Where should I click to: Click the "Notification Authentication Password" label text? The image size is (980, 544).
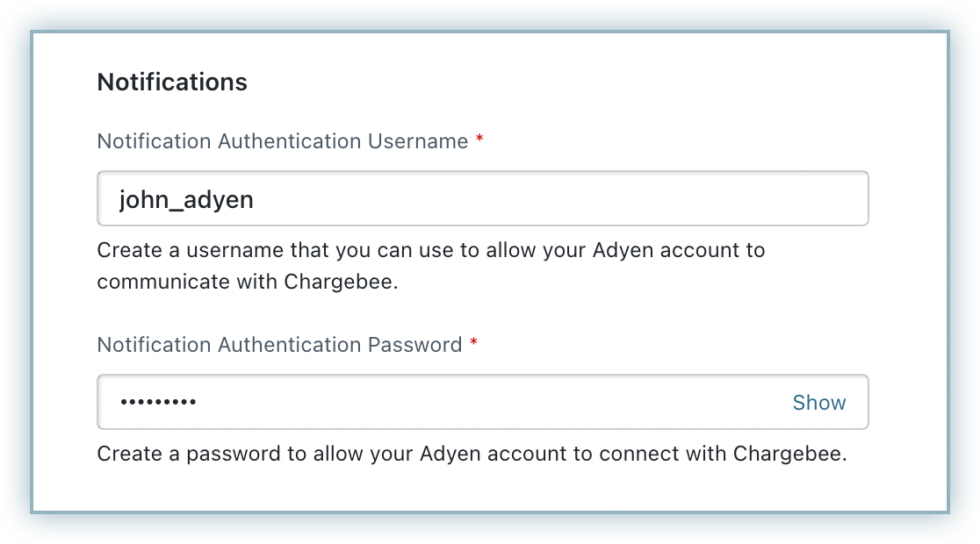click(x=279, y=345)
